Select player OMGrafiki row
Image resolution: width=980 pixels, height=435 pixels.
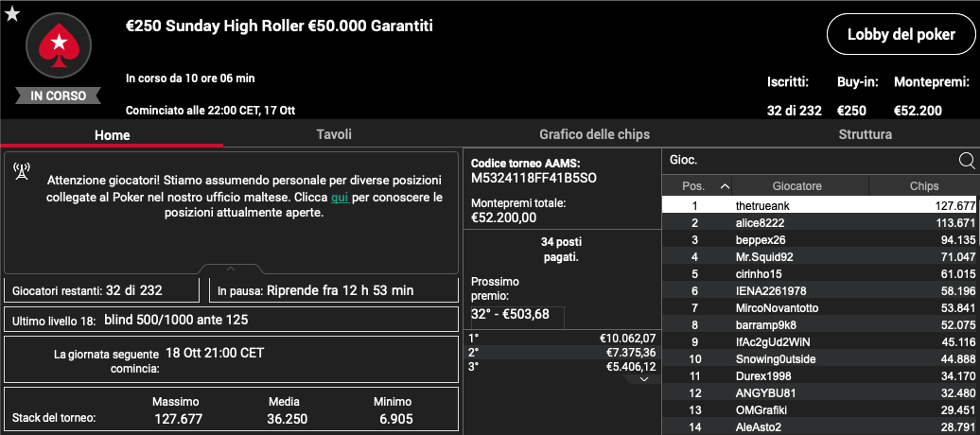click(x=820, y=409)
